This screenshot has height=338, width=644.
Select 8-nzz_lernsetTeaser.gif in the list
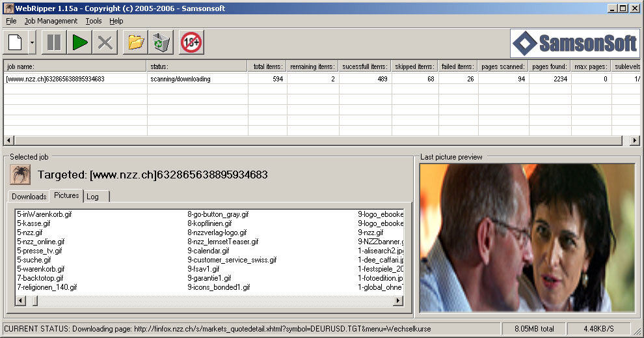coord(223,242)
